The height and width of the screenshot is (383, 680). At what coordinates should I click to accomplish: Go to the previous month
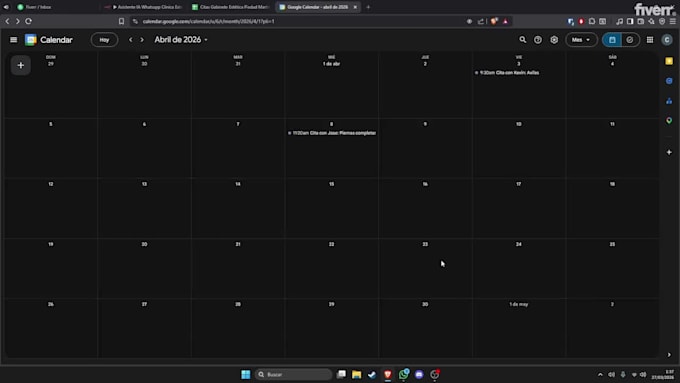coord(131,40)
